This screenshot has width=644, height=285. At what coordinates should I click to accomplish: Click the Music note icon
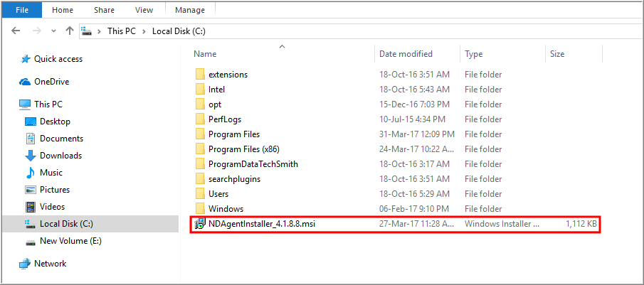click(x=31, y=173)
